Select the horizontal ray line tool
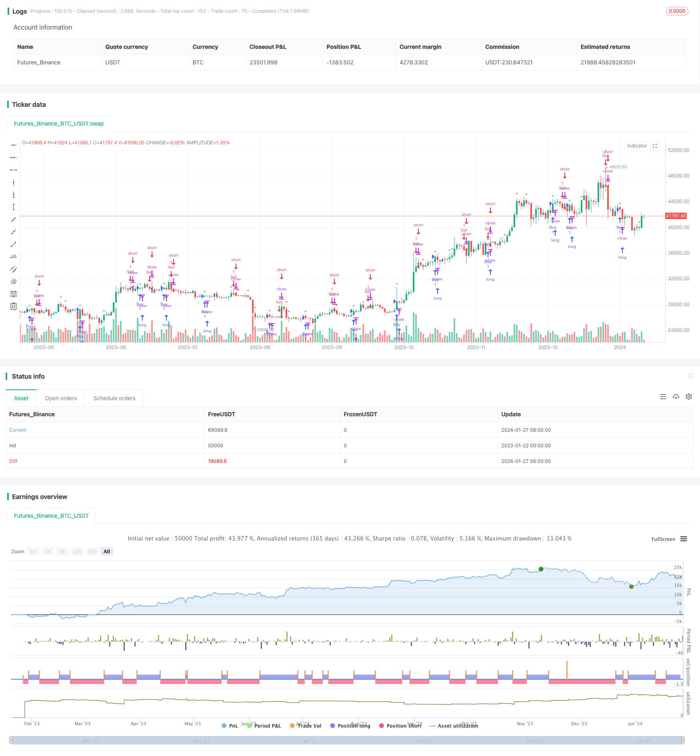The height and width of the screenshot is (756, 700). tap(14, 158)
